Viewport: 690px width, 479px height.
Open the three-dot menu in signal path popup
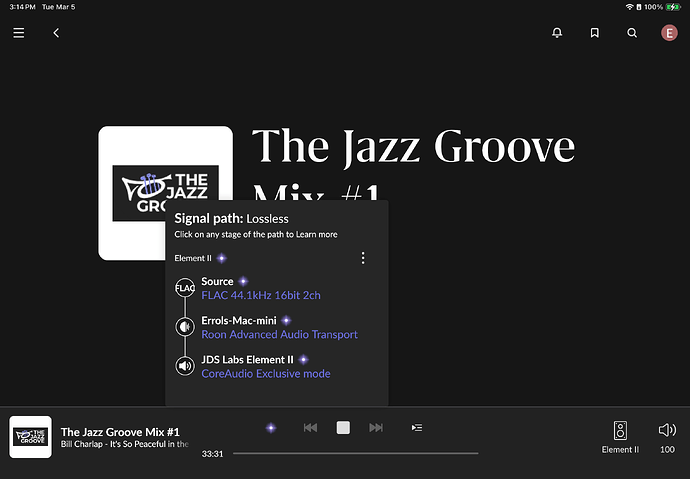tap(363, 258)
